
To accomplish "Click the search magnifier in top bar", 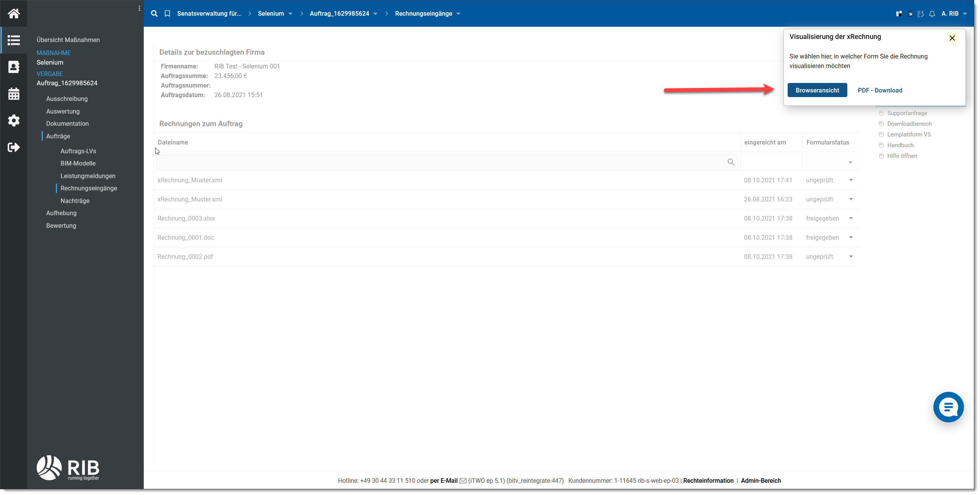I will pyautogui.click(x=154, y=13).
